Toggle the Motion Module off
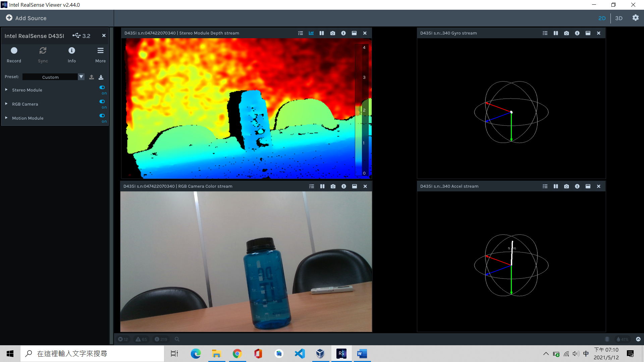The height and width of the screenshot is (362, 644). coord(102,116)
